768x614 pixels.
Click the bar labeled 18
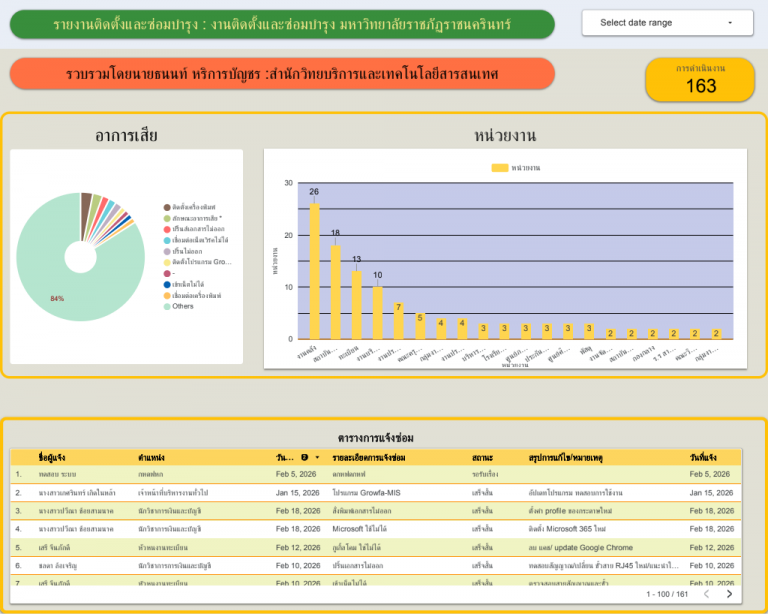[336, 292]
